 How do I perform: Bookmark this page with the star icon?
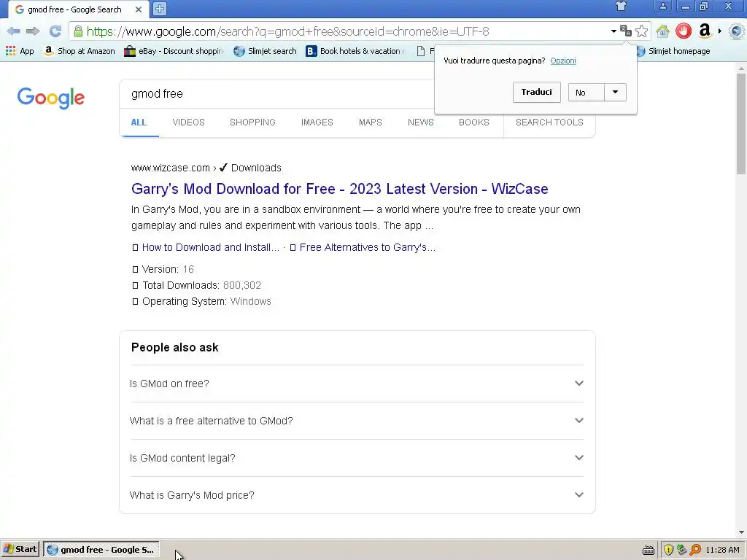(642, 31)
